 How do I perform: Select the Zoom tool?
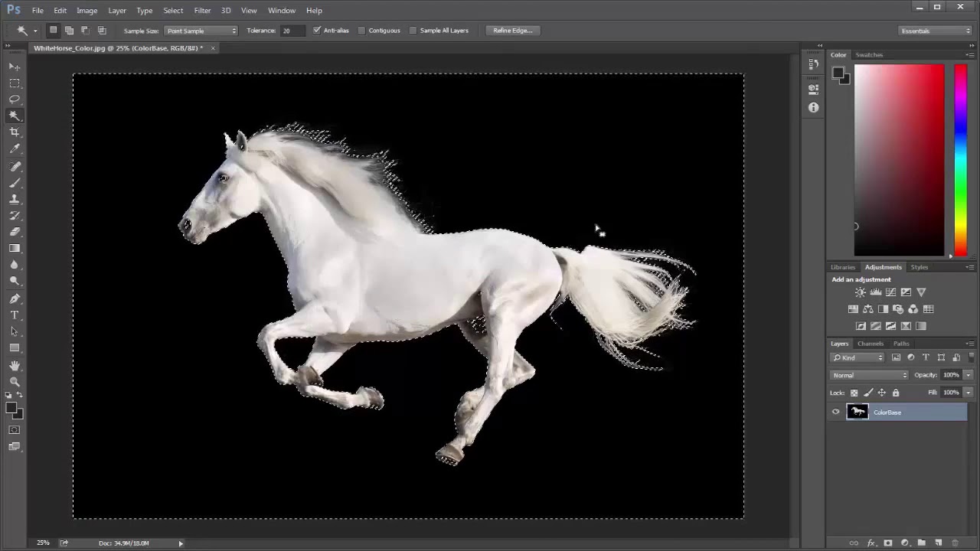point(15,381)
